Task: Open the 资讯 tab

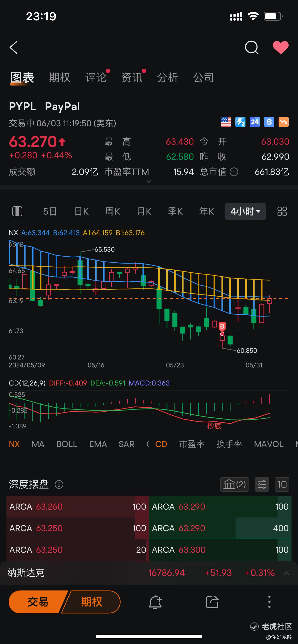Action: tap(132, 77)
